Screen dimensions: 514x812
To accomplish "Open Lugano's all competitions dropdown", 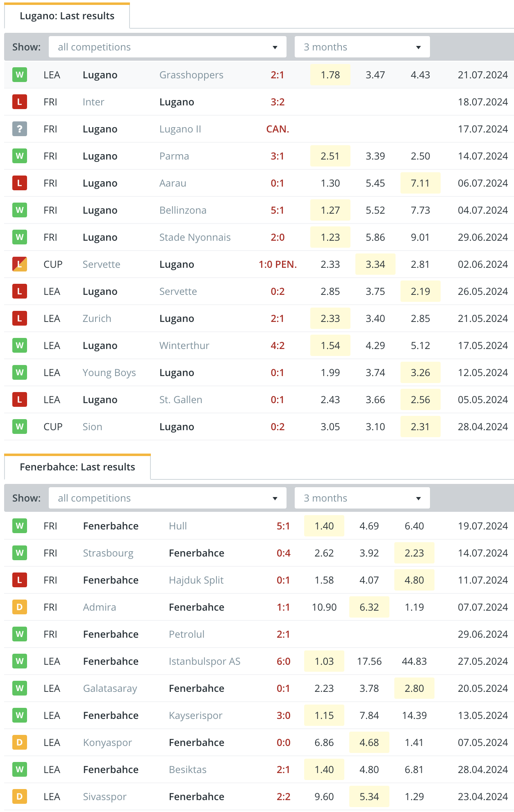I will (168, 47).
